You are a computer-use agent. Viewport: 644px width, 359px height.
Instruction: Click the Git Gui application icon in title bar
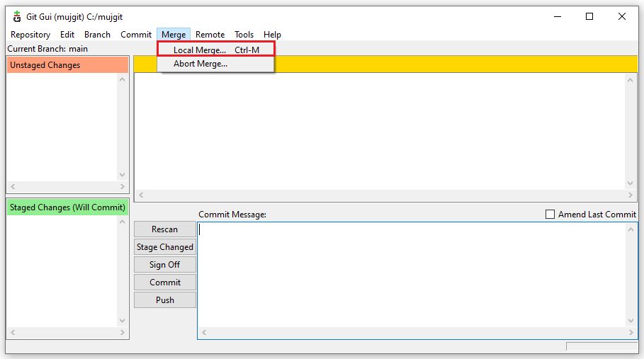coord(17,17)
